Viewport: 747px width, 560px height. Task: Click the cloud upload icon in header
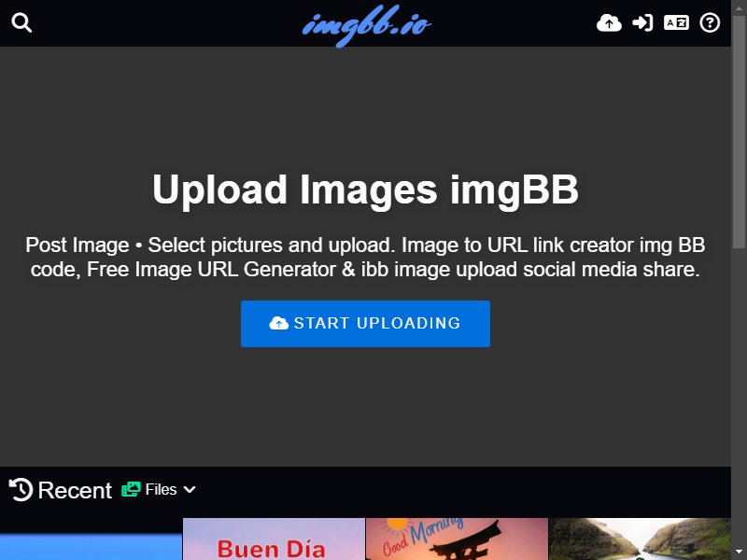coord(609,22)
